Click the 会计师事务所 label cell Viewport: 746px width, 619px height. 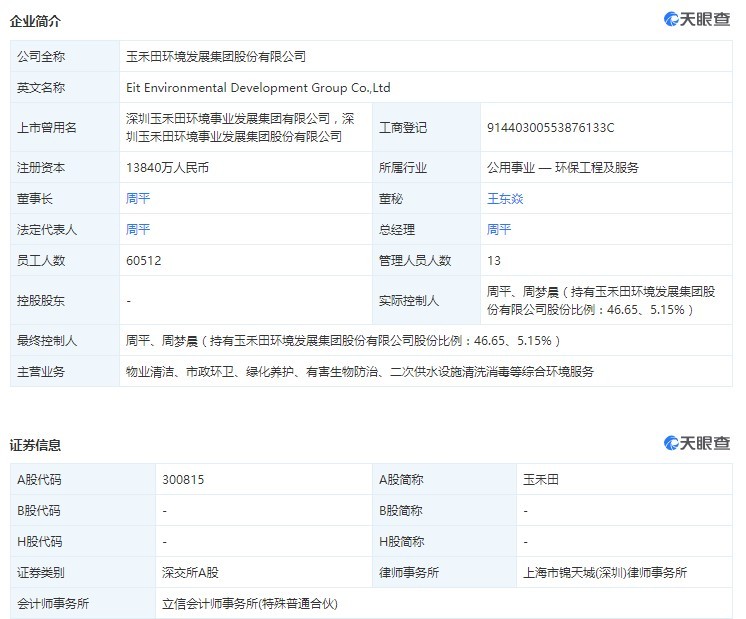pyautogui.click(x=83, y=603)
